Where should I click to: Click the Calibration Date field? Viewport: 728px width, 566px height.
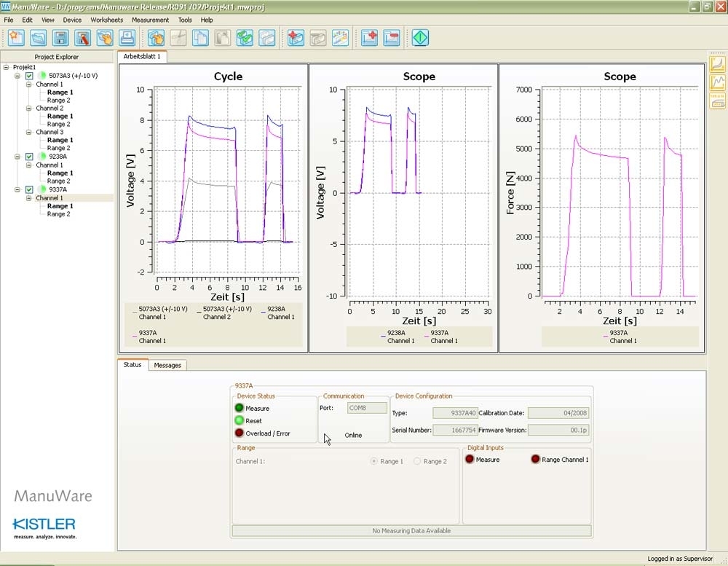(558, 412)
